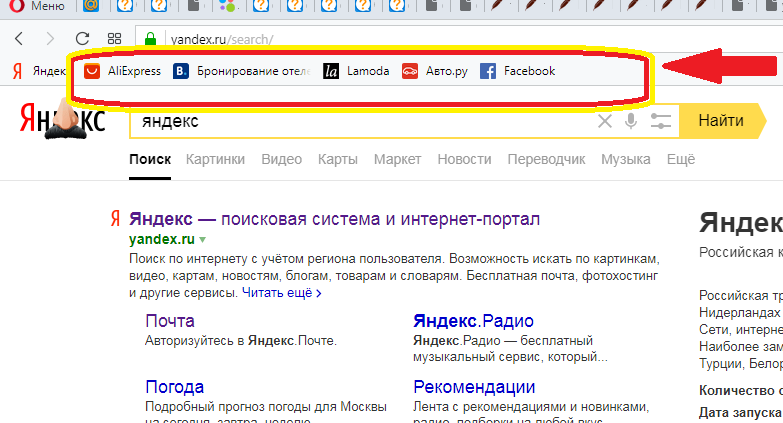Open the Facebook bookmark
The width and height of the screenshot is (783, 423).
(517, 71)
